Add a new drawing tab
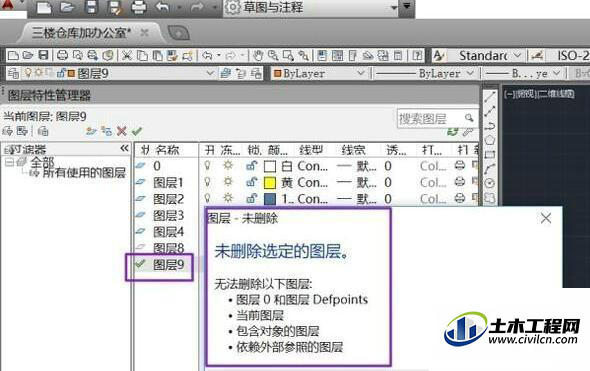The image size is (590, 371). tap(178, 33)
